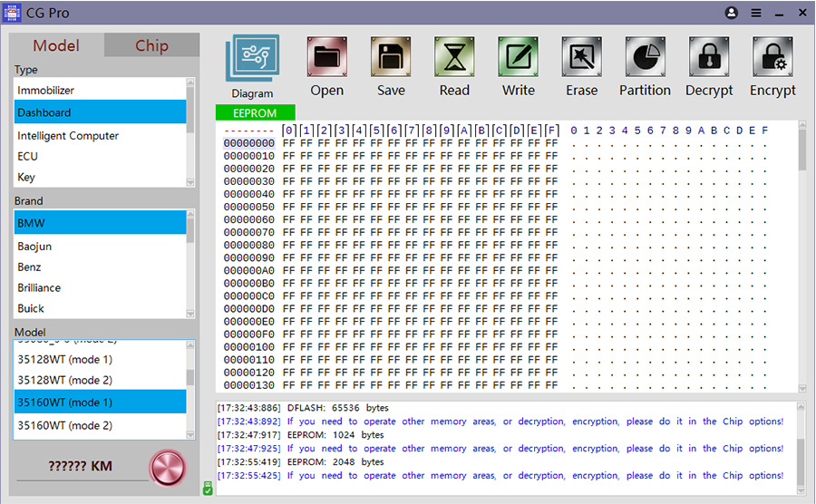This screenshot has width=816, height=504.
Task: Click the log panel scroll up arrow
Action: tap(801, 407)
